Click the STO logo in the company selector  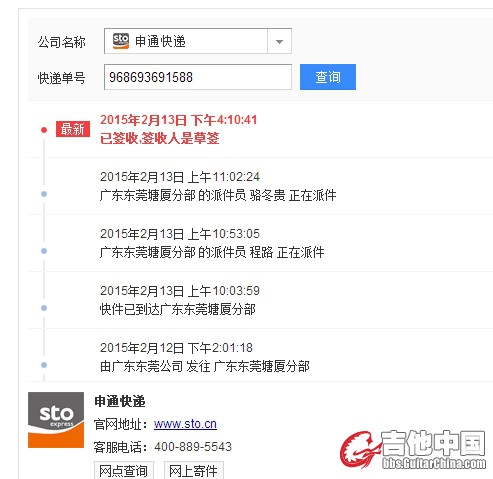pos(121,41)
